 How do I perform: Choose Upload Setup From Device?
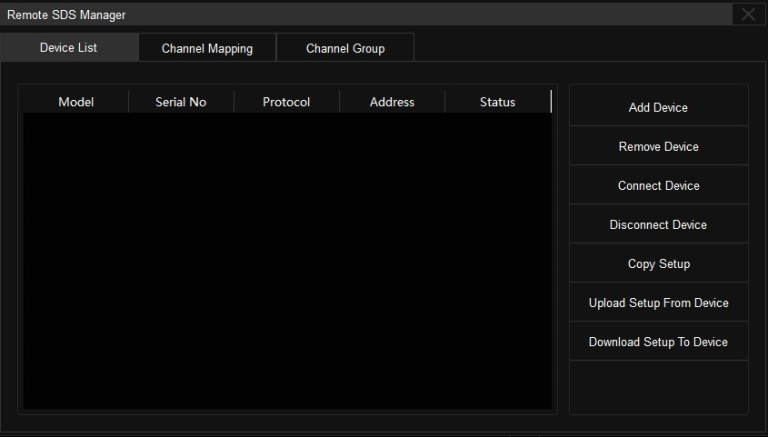pyautogui.click(x=658, y=303)
